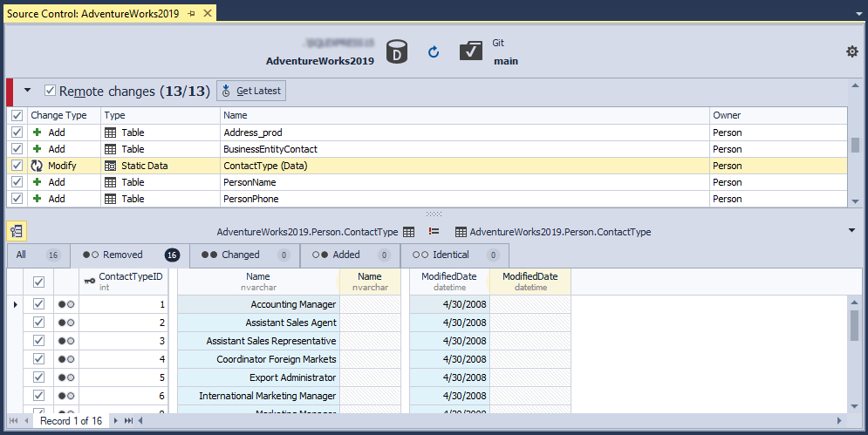Click the Git repository checkmark icon

470,51
